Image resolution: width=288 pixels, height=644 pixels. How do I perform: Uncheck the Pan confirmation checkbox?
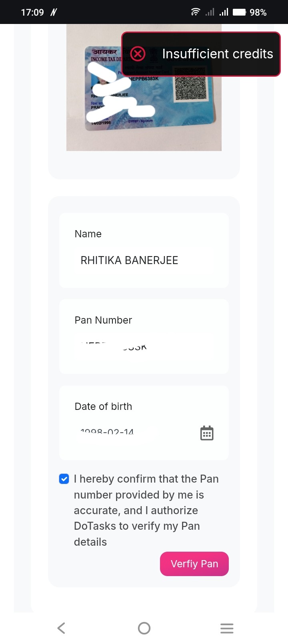[x=64, y=479]
